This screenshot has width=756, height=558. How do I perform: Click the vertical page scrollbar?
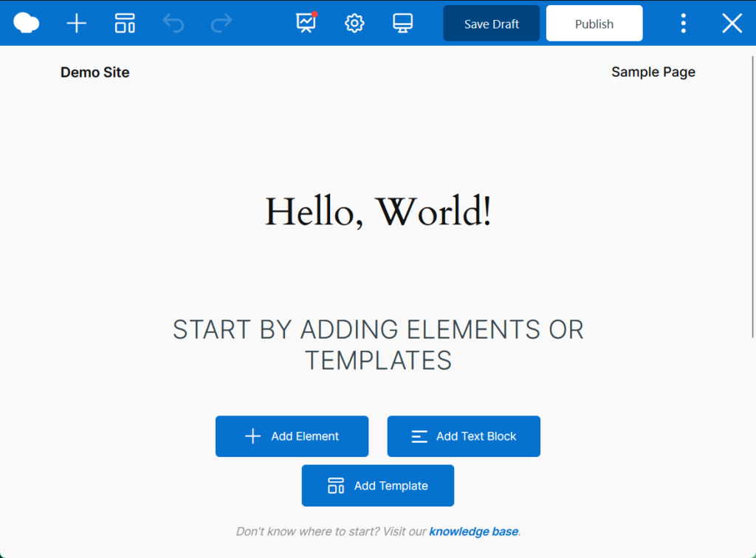752,196
